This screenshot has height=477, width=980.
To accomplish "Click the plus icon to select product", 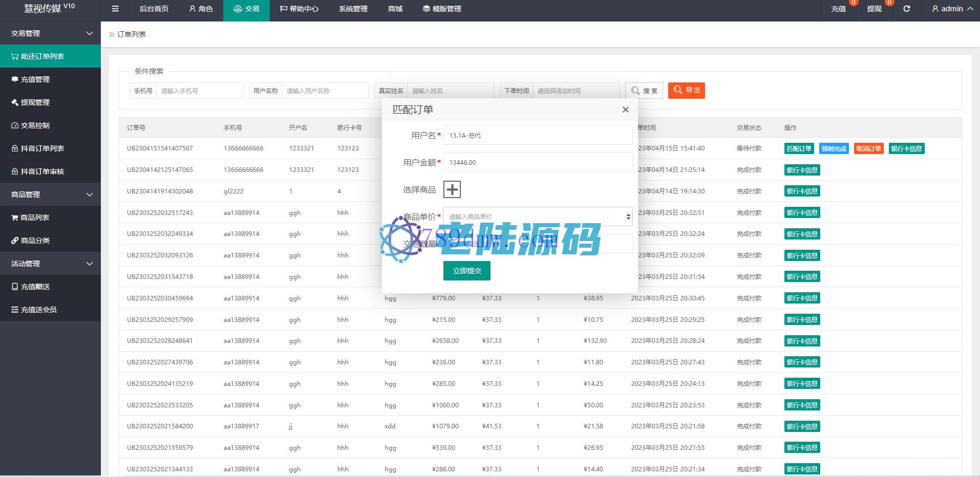I will tap(452, 189).
